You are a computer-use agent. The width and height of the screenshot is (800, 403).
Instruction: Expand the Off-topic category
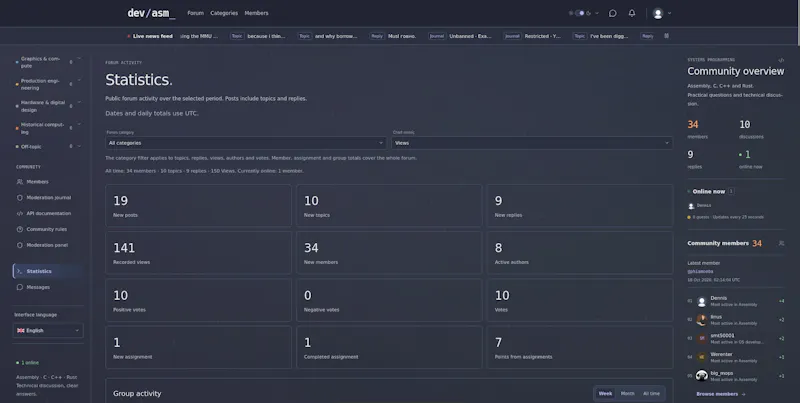pos(79,146)
